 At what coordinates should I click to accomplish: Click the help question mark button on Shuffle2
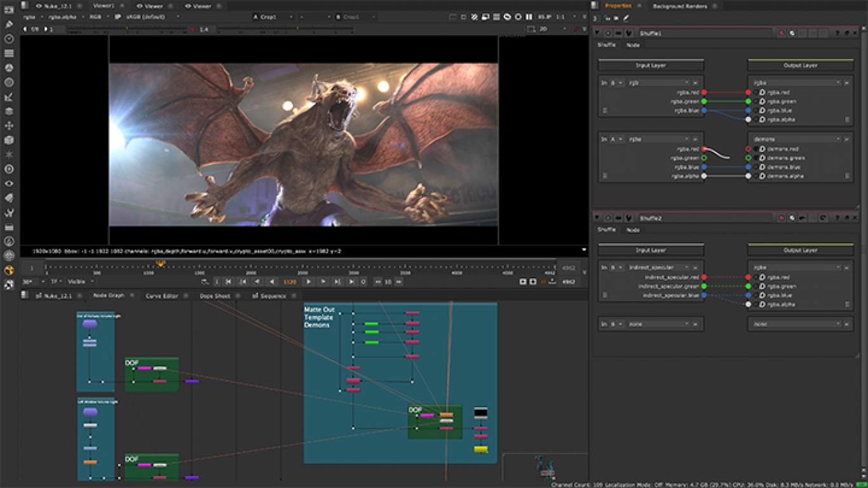tap(837, 218)
